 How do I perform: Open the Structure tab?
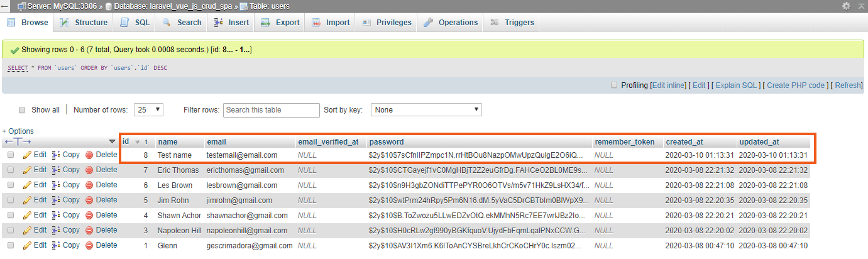point(84,22)
